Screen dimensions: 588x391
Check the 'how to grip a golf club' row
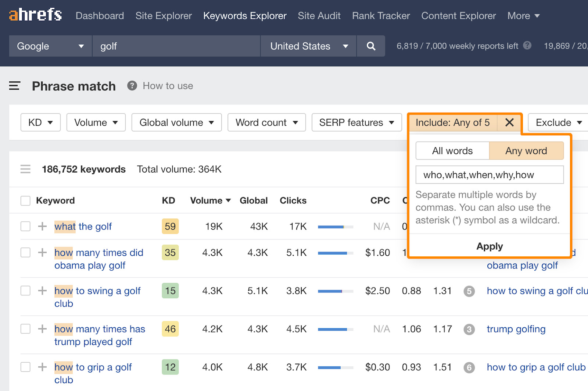tap(25, 367)
